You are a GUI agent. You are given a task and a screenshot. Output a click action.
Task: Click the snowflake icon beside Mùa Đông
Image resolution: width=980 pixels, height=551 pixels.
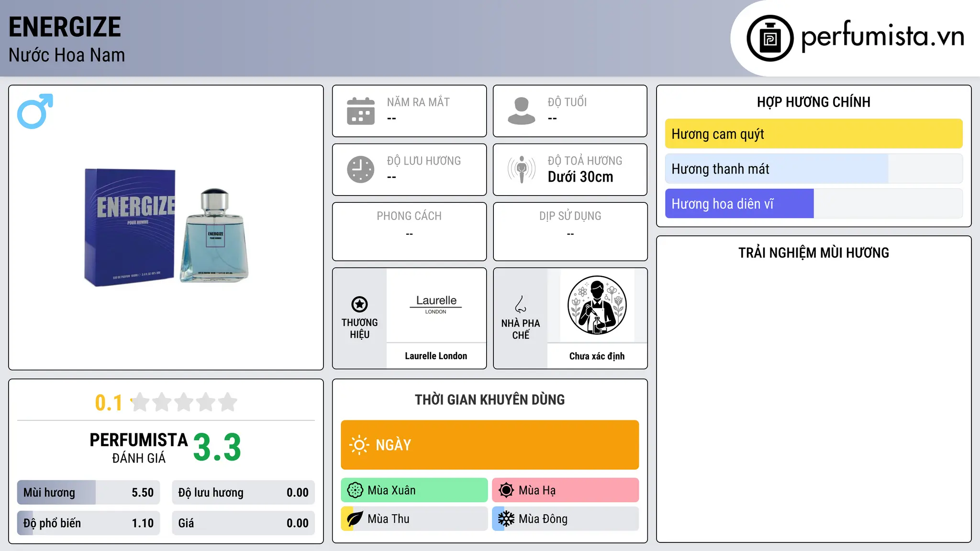coord(506,519)
